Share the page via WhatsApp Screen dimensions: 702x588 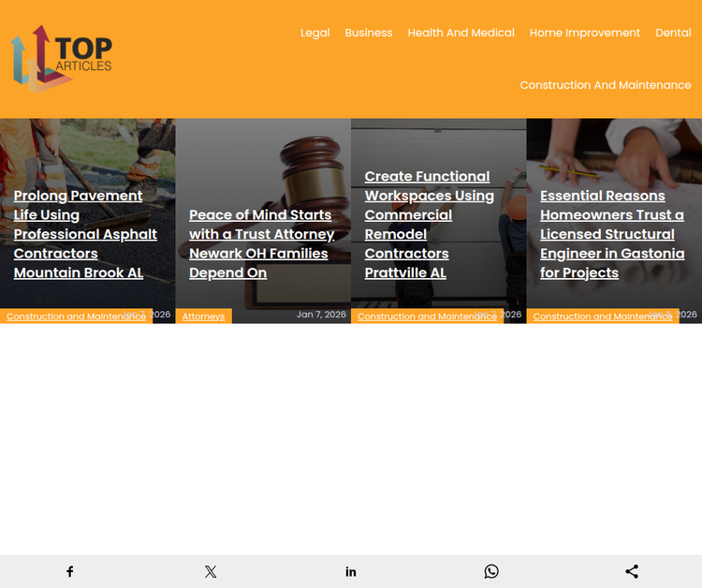[491, 571]
